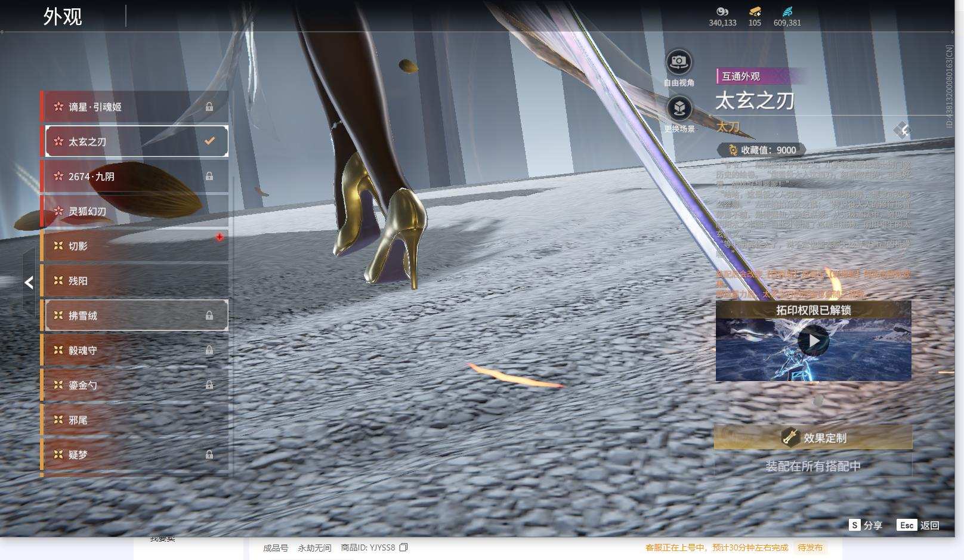
Task: Click the S 分享 share button
Action: pyautogui.click(x=866, y=525)
